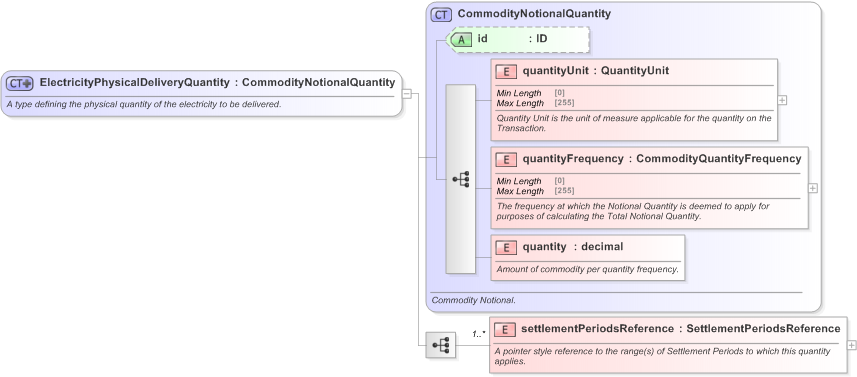857x377 pixels.
Task: Click Max Length under quantityUnit
Action: point(520,103)
